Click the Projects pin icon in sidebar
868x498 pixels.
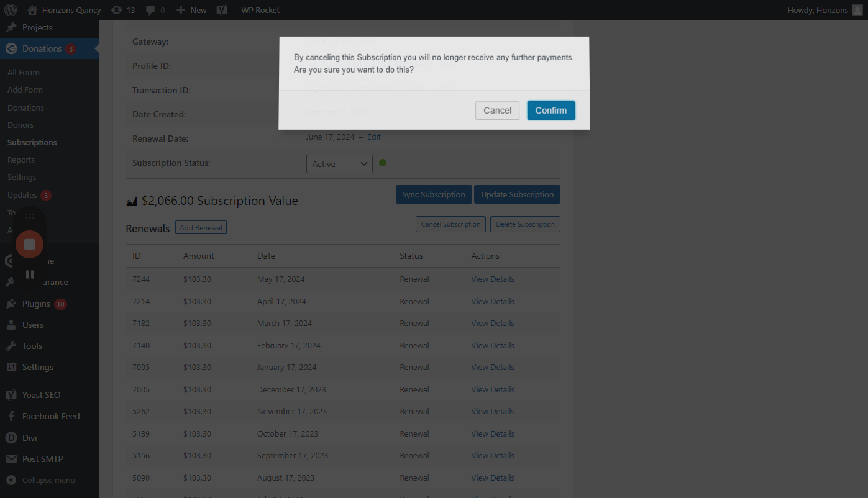(x=11, y=27)
